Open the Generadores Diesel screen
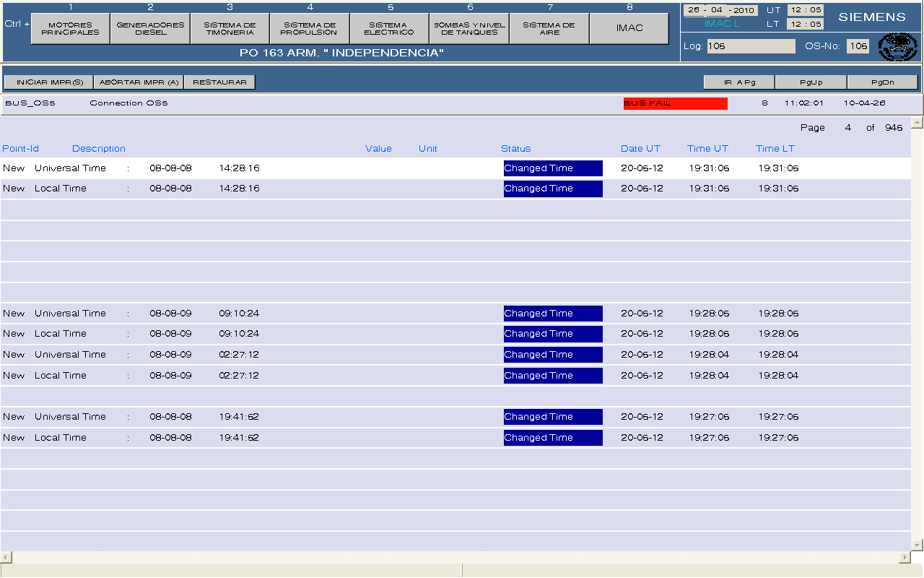The height and width of the screenshot is (578, 924). 150,29
